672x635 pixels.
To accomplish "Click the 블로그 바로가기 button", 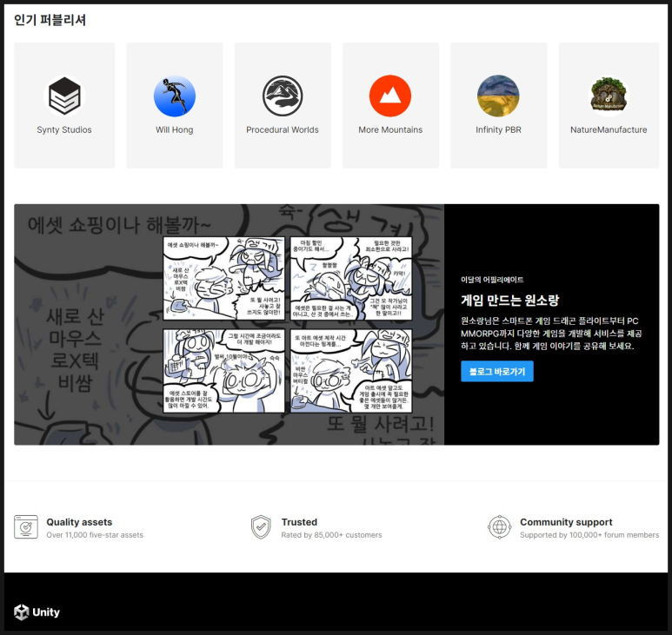I will tap(497, 371).
